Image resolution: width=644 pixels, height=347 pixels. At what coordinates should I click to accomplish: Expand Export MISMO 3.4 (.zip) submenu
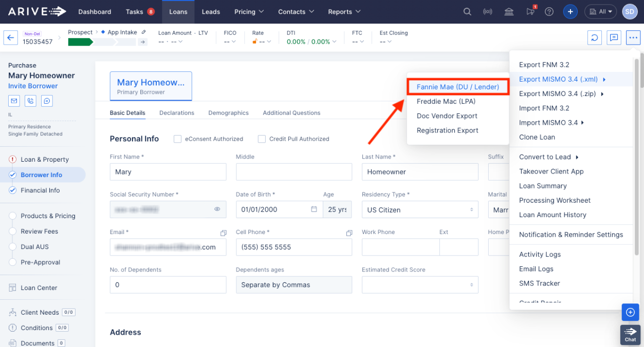click(561, 93)
